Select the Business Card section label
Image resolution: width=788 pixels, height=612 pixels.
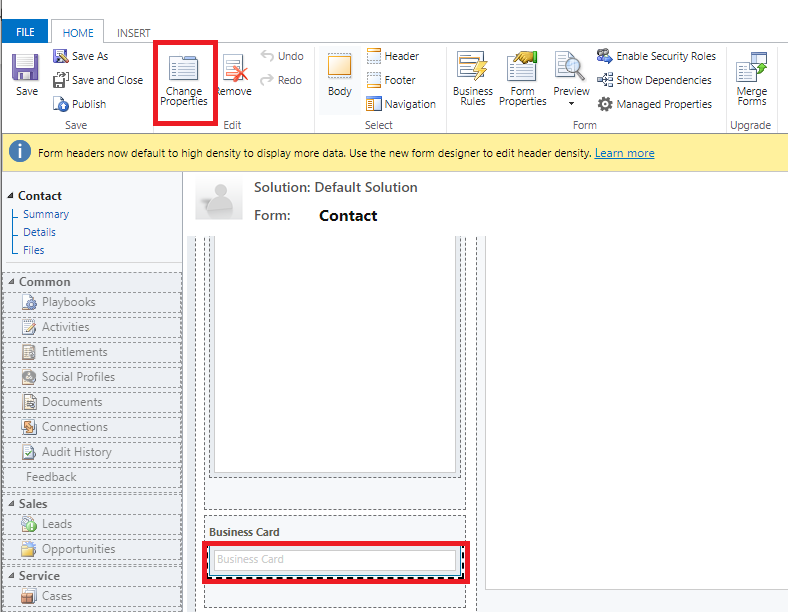coord(244,532)
